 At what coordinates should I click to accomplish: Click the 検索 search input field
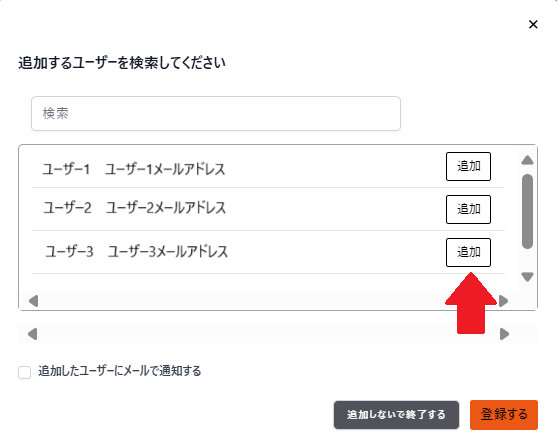click(x=216, y=113)
